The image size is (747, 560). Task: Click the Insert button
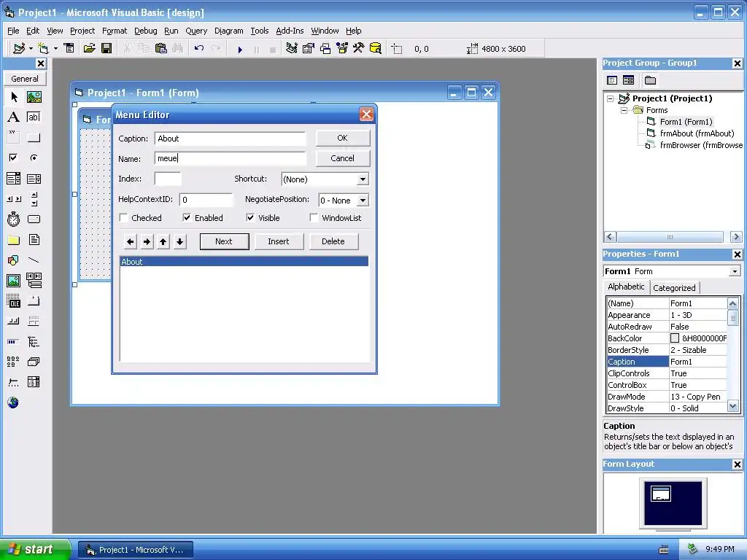(x=279, y=241)
